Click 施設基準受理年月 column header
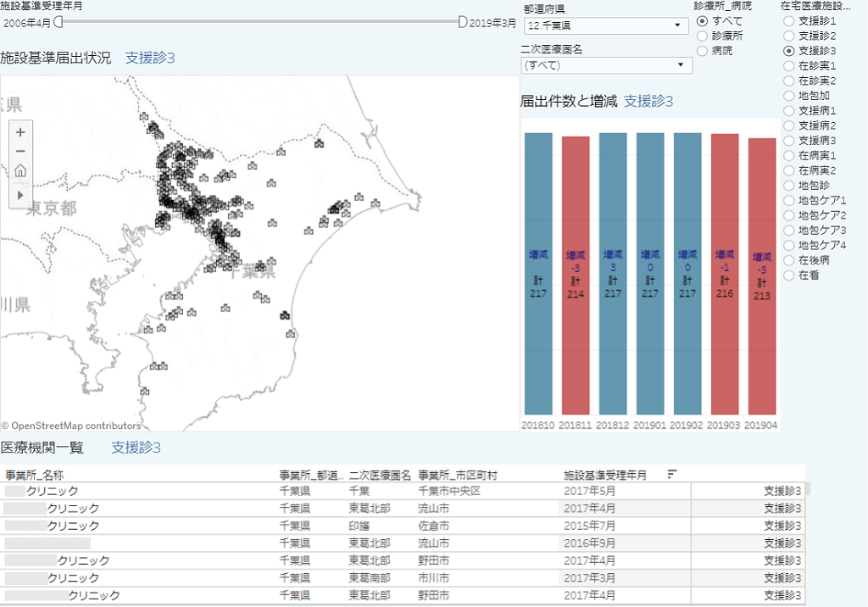 point(605,476)
